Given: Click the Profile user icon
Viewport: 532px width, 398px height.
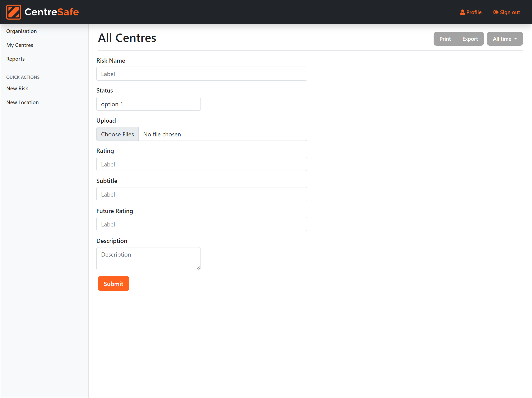Looking at the screenshot, I should click(462, 12).
